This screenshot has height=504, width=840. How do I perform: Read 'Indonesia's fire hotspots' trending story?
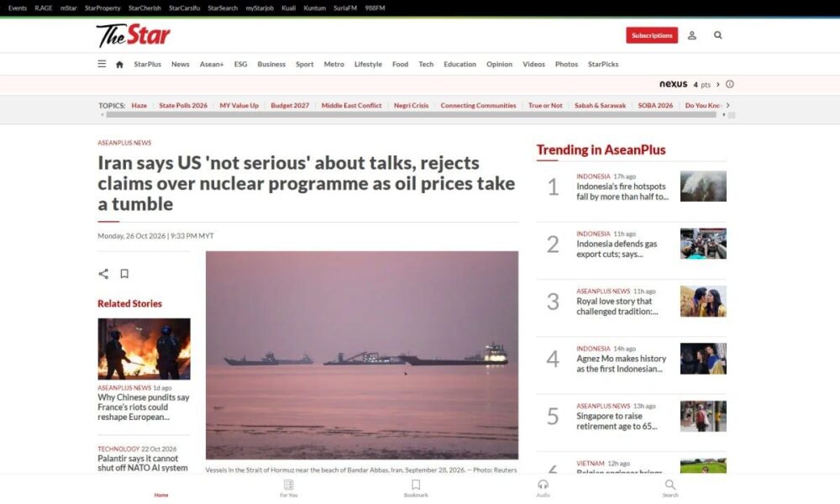tap(622, 192)
